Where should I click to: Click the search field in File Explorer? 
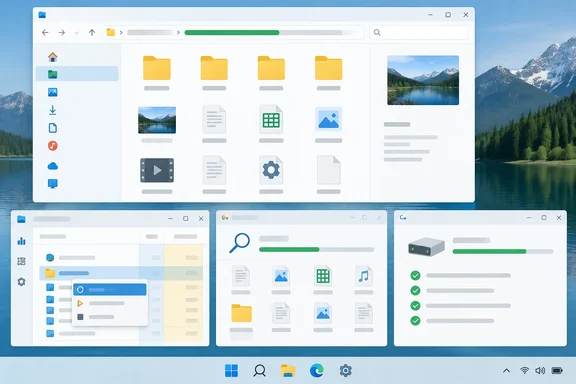pyautogui.click(x=419, y=33)
